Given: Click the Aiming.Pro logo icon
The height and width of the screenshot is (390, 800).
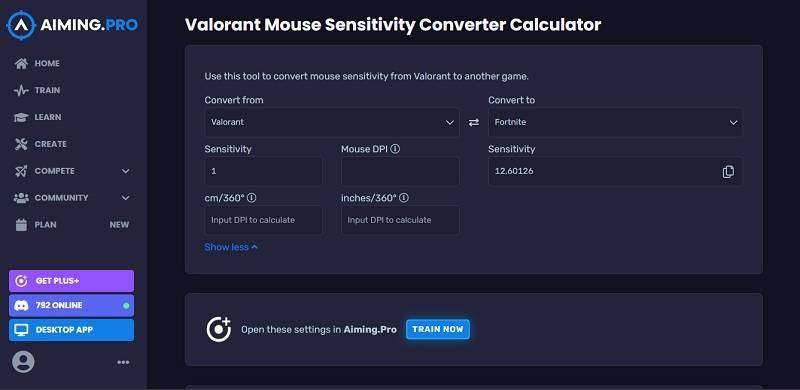Looking at the screenshot, I should tap(21, 25).
